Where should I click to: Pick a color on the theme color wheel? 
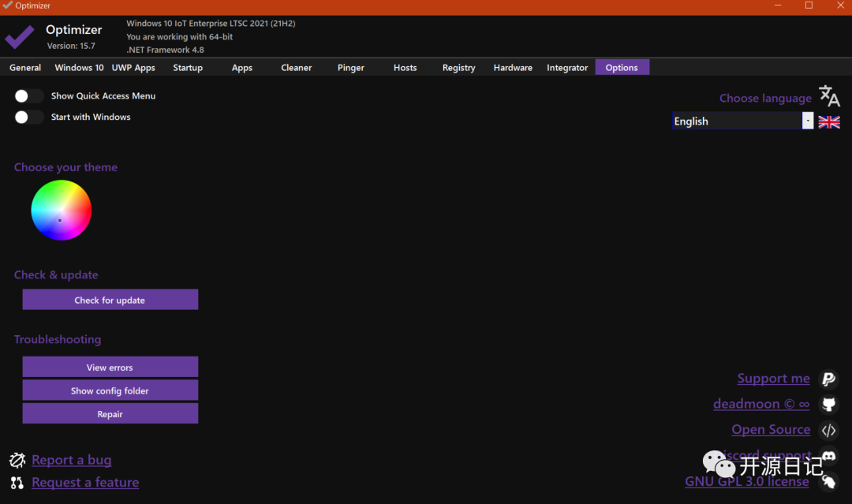tap(62, 210)
